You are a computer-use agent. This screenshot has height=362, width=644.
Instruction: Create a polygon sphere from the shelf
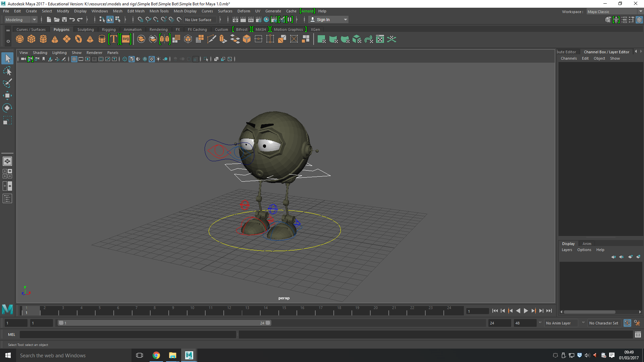tap(20, 39)
